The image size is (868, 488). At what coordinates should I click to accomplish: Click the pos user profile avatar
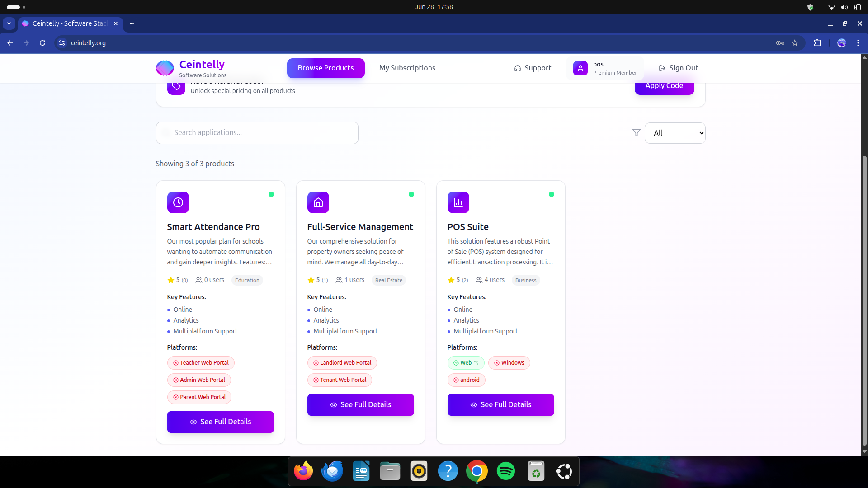(x=580, y=68)
